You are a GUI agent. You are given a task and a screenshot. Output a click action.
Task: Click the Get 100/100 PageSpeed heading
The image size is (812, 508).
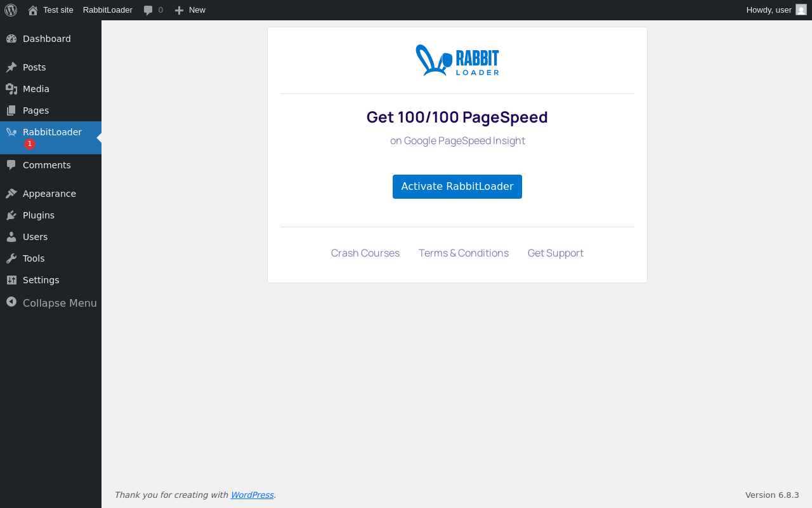click(x=457, y=117)
